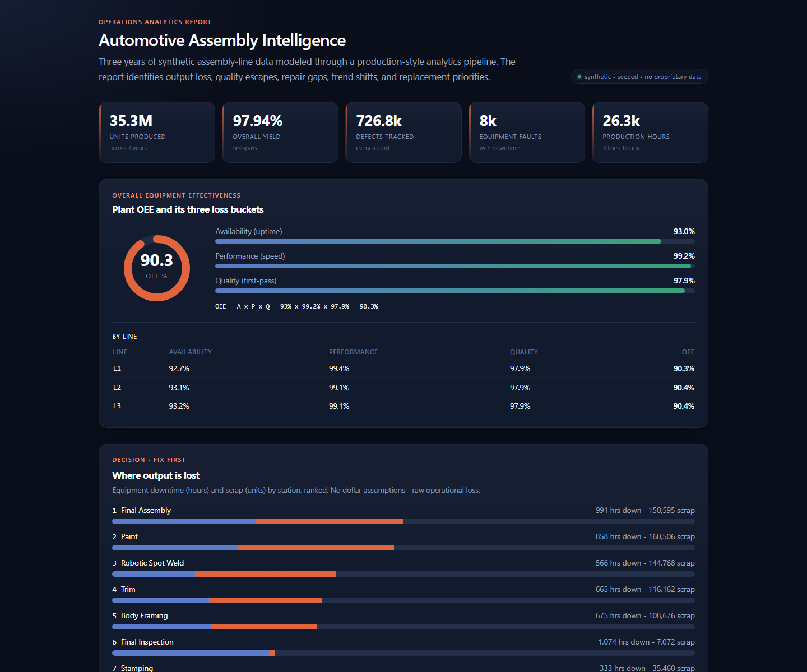807x672 pixels.
Task: Click the Final Assembly loss bar
Action: 403,521
